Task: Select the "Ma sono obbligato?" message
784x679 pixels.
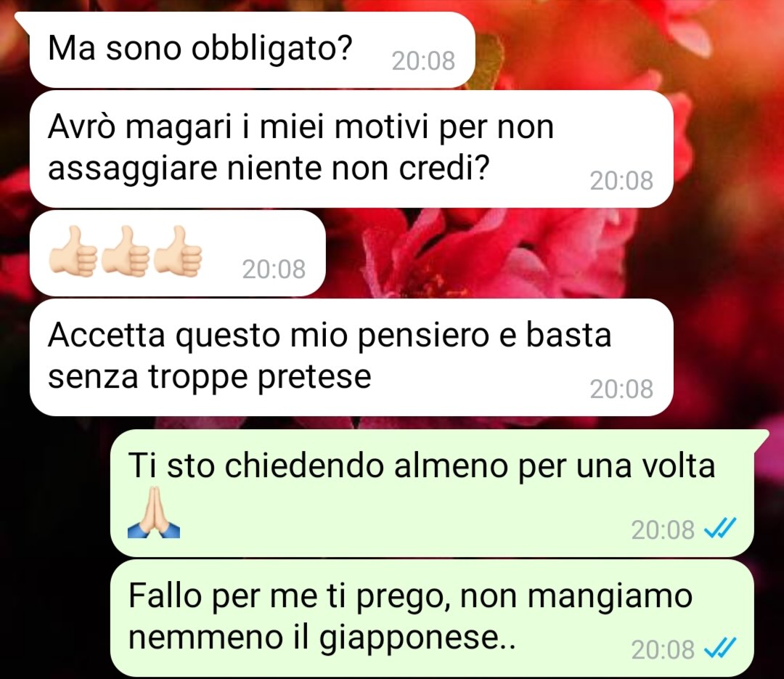Action: point(251,50)
